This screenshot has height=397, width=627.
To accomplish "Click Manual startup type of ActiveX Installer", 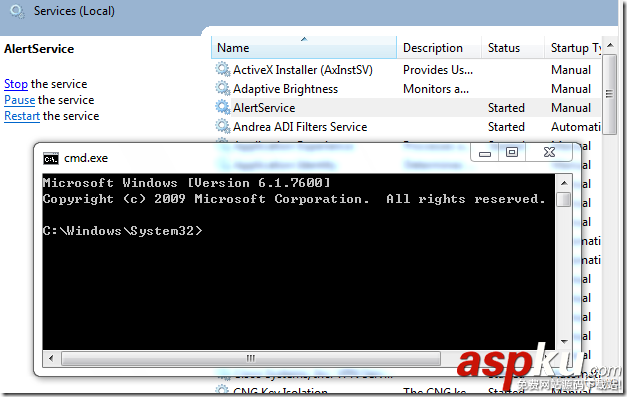I will tap(571, 70).
